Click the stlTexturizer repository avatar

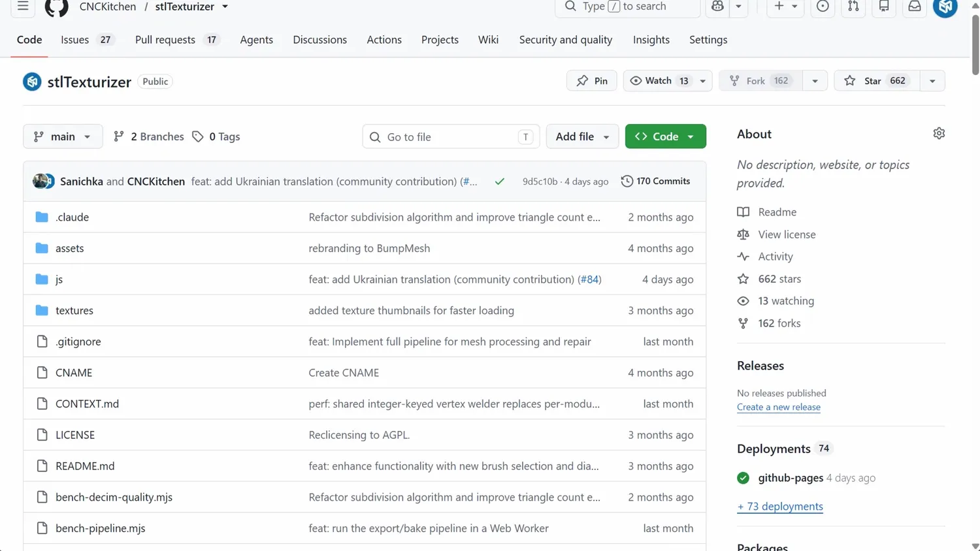32,82
